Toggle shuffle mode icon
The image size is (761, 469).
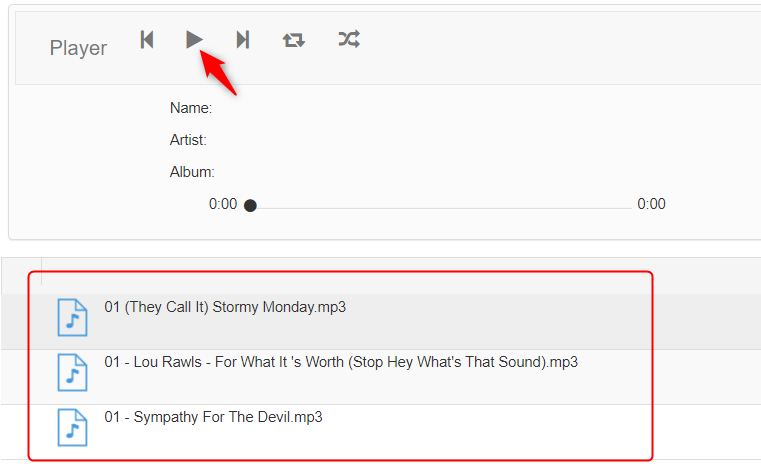[349, 39]
